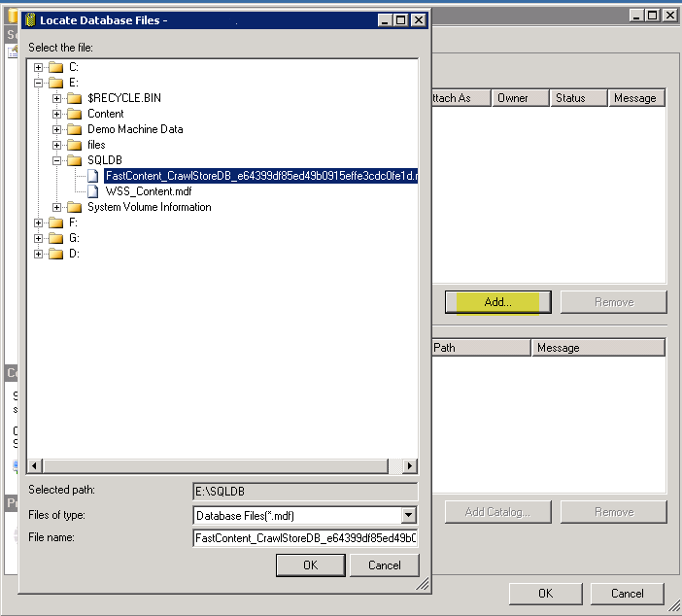Click OK in the Attach Databases window
The height and width of the screenshot is (616, 682).
545,594
